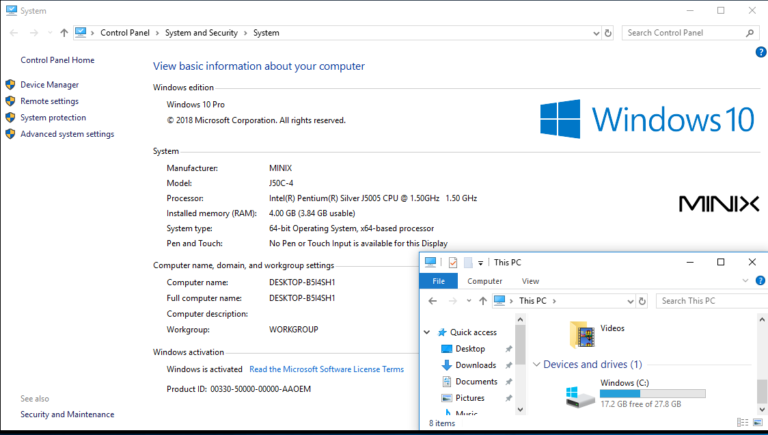Open Device Manager from the sidebar
This screenshot has width=768, height=435.
tap(49, 85)
